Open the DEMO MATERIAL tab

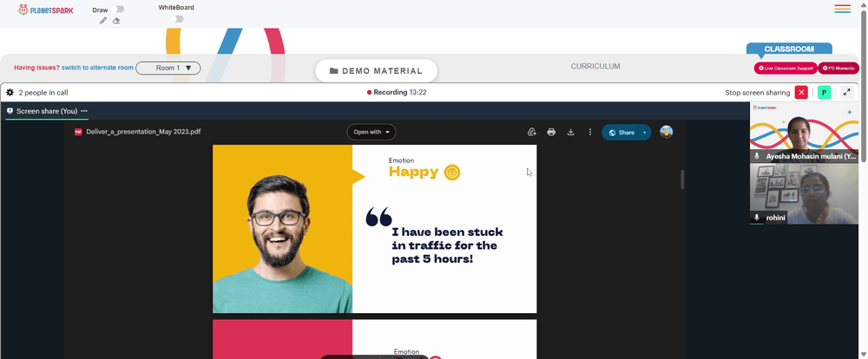[x=377, y=71]
